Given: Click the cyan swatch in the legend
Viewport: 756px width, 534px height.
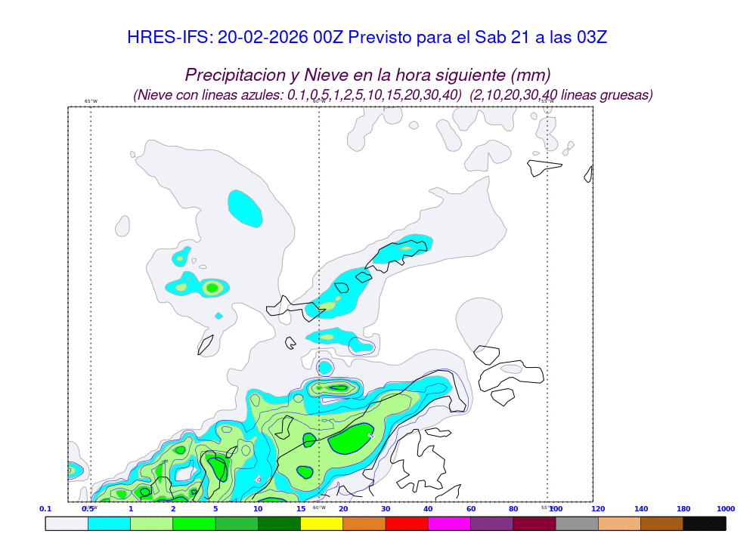Looking at the screenshot, I should 109,523.
